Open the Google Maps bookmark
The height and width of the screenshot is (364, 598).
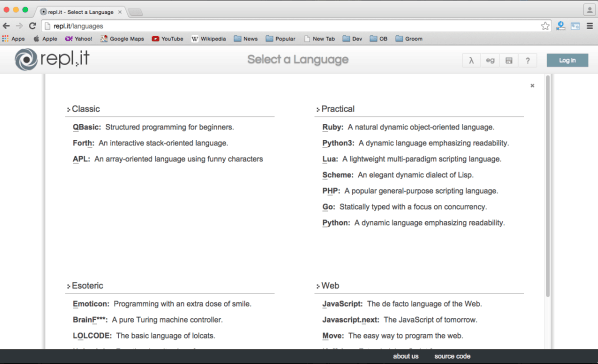[122, 39]
